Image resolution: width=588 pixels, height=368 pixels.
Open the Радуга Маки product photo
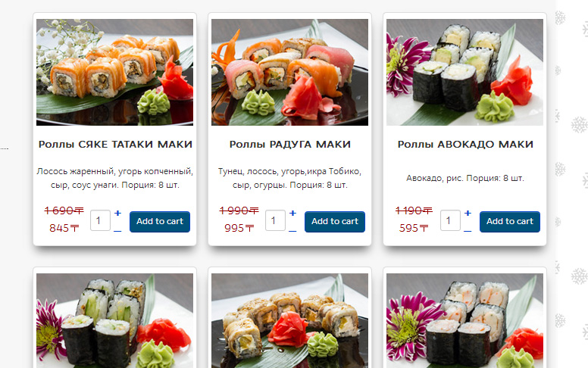coord(290,73)
